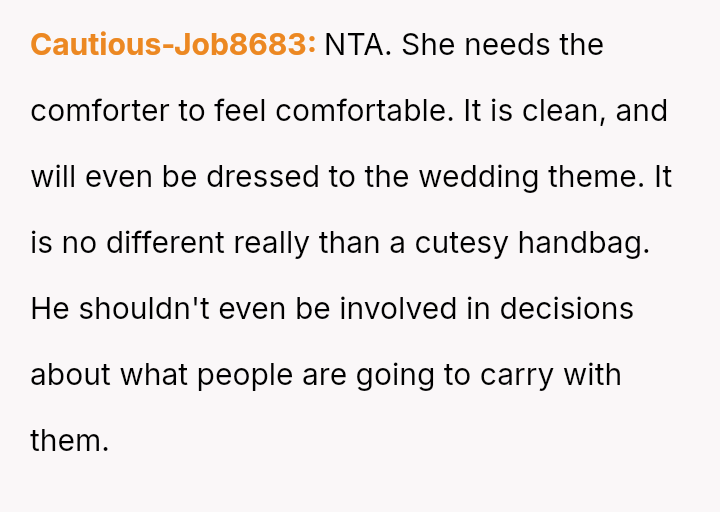720x512 pixels.
Task: Place the cursor on the word "involved"
Action: [x=397, y=309]
